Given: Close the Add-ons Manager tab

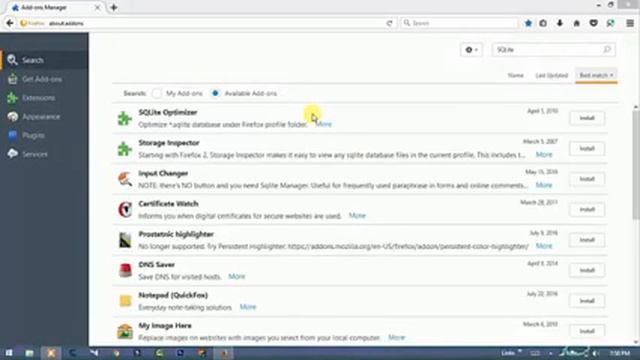Looking at the screenshot, I should [97, 7].
